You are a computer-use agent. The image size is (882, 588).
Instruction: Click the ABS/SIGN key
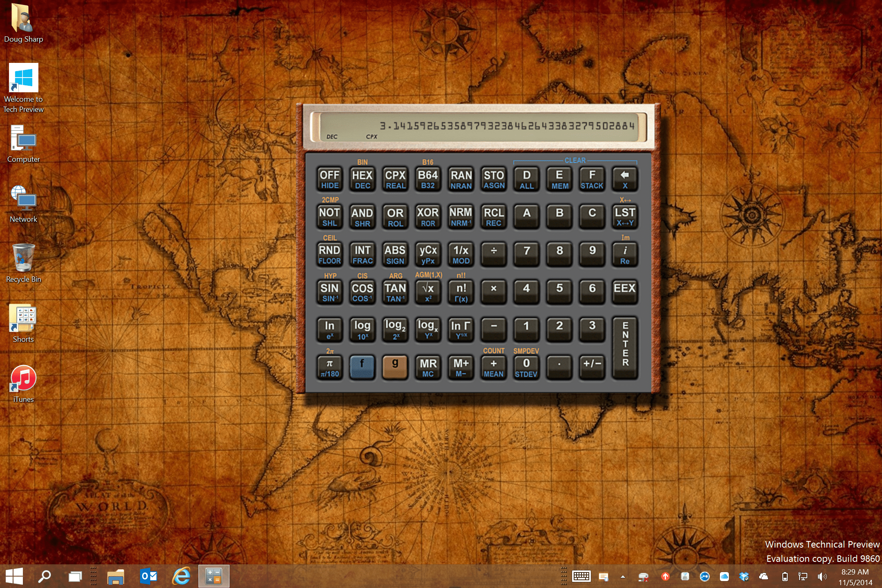click(x=395, y=255)
